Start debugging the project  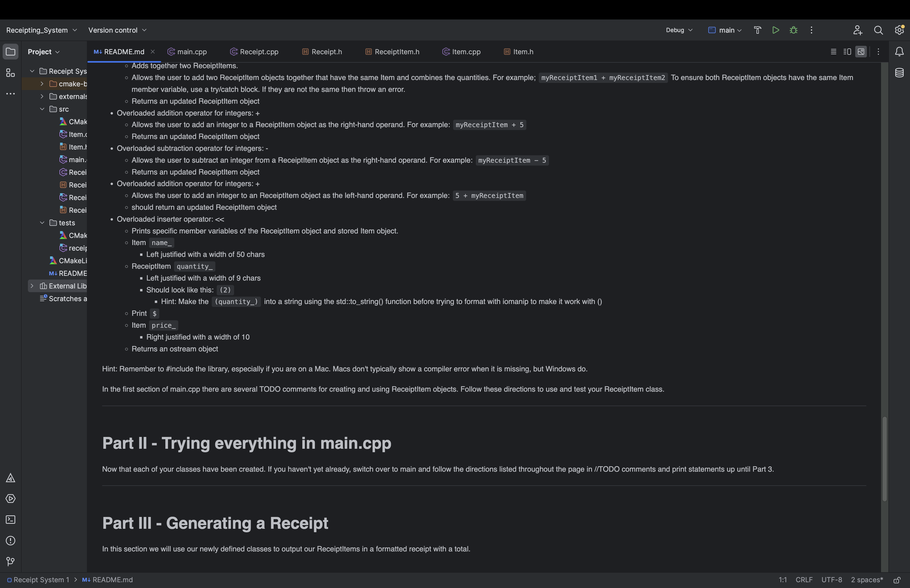[x=794, y=30]
